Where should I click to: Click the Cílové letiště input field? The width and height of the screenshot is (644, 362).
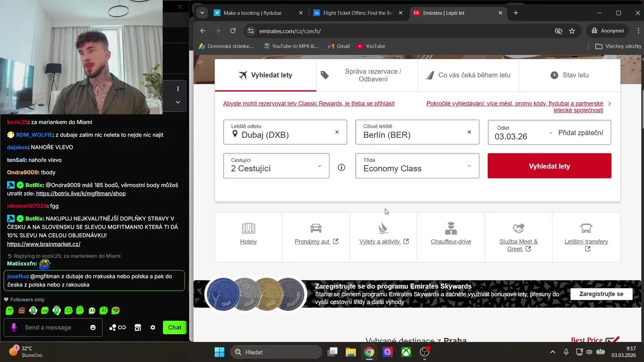tap(418, 132)
